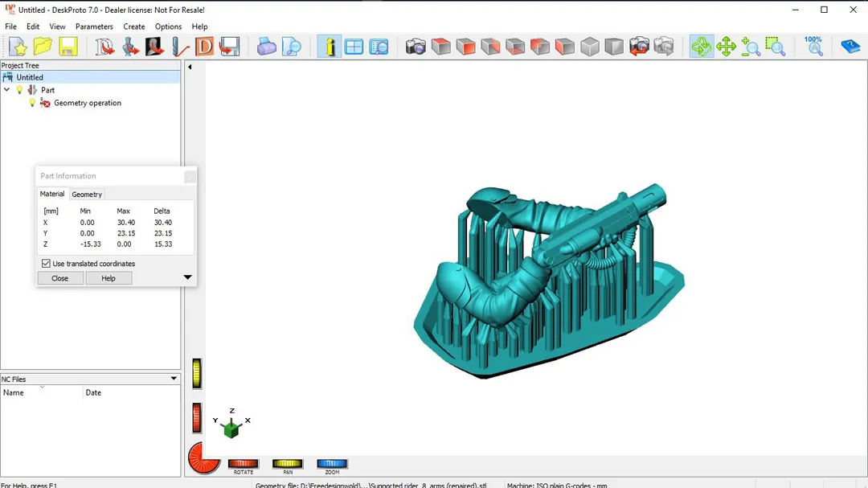Open the View menu
Viewport: 868px width, 488px height.
(x=57, y=27)
